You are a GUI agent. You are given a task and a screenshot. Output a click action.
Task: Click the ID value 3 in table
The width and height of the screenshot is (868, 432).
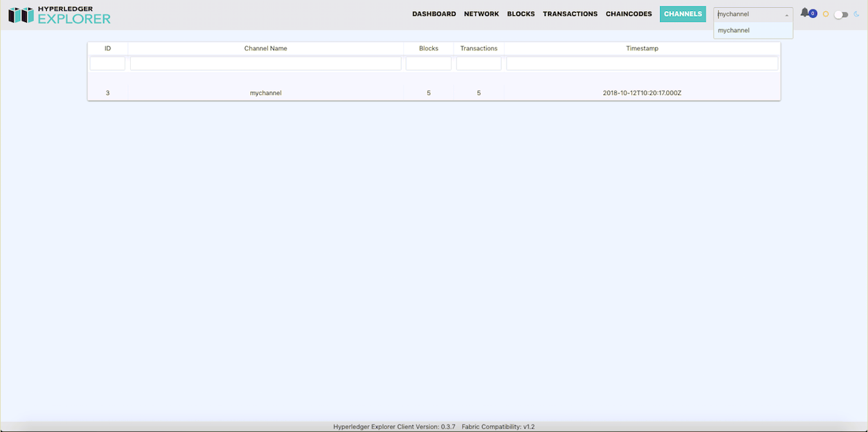pyautogui.click(x=107, y=93)
